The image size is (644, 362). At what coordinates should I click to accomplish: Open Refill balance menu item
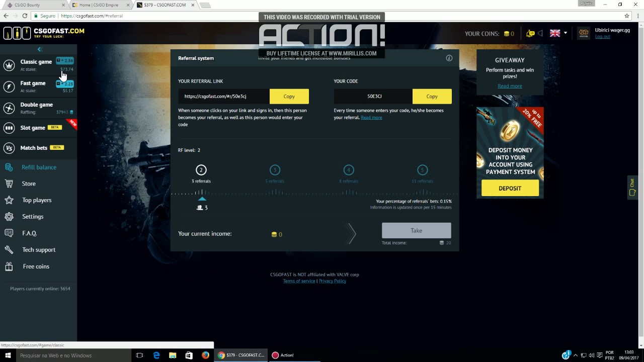(39, 167)
